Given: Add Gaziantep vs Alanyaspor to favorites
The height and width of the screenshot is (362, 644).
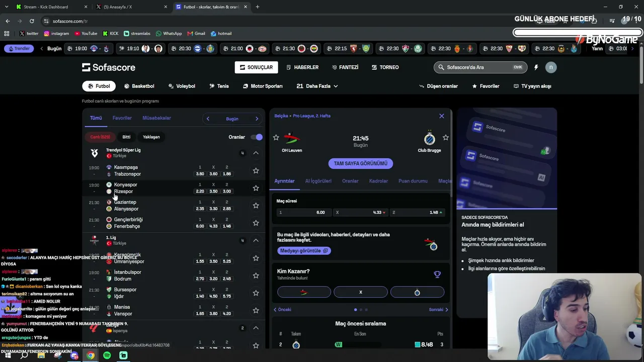Looking at the screenshot, I should pos(256,206).
